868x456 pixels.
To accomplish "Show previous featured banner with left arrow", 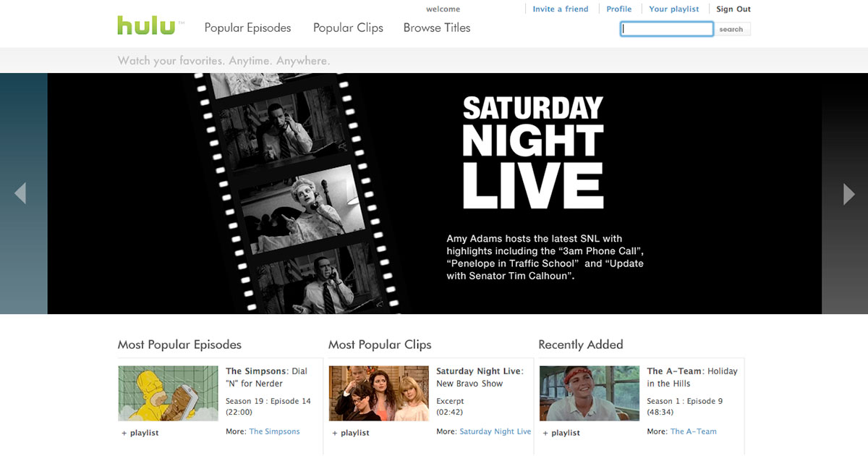I will 20,193.
